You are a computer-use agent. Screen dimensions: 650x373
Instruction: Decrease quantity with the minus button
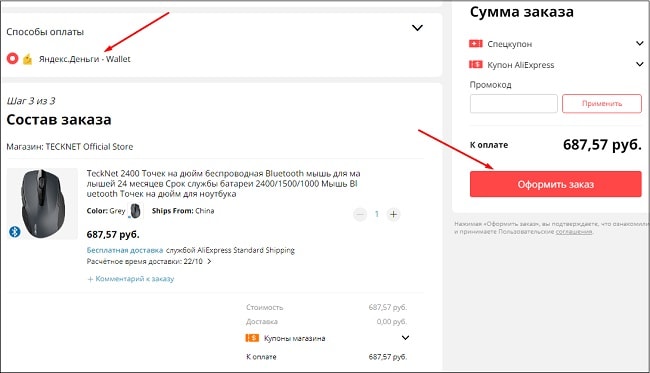360,214
